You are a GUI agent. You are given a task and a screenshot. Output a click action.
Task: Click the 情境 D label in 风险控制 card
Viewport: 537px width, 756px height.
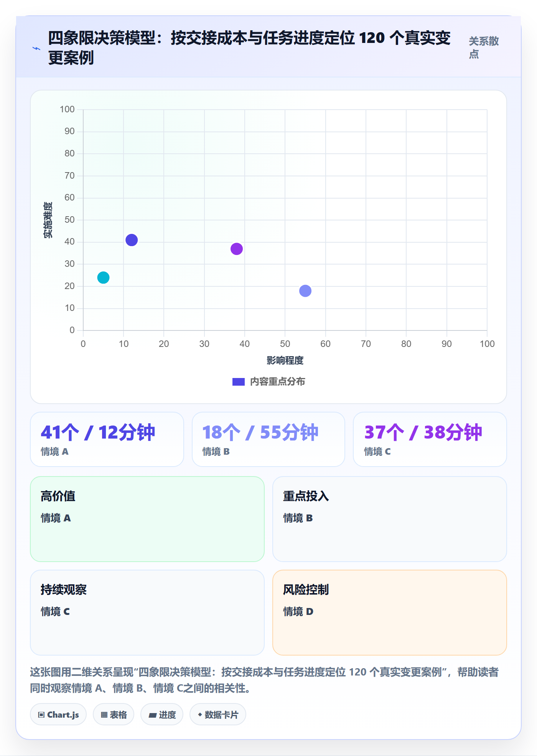[x=298, y=611]
